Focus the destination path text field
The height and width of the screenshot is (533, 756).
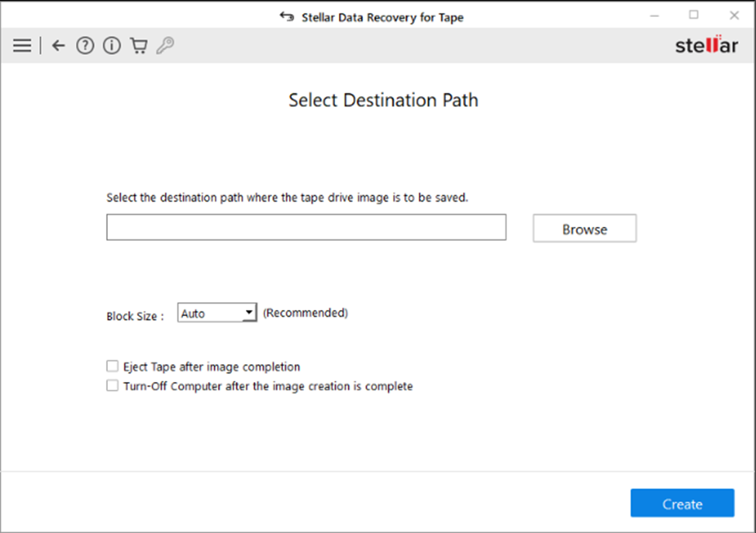pyautogui.click(x=306, y=228)
